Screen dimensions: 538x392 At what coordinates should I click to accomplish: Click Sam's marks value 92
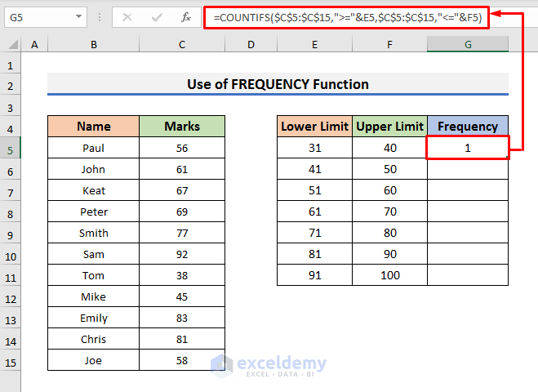182,254
